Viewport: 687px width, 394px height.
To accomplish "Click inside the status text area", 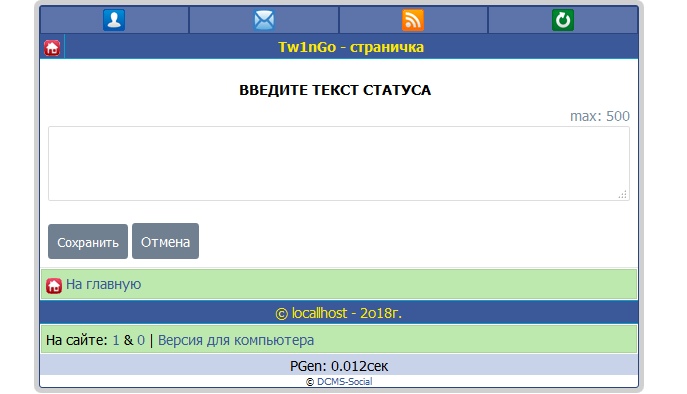I will [339, 163].
